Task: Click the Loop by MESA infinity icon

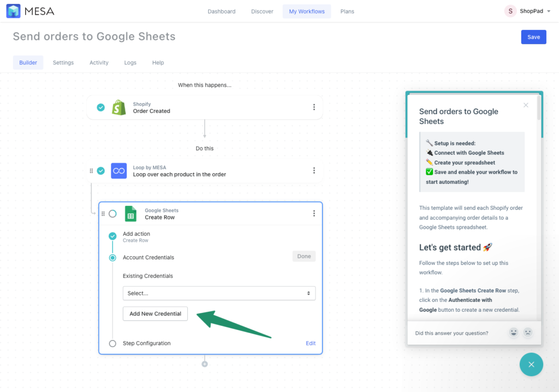Action: pos(118,171)
